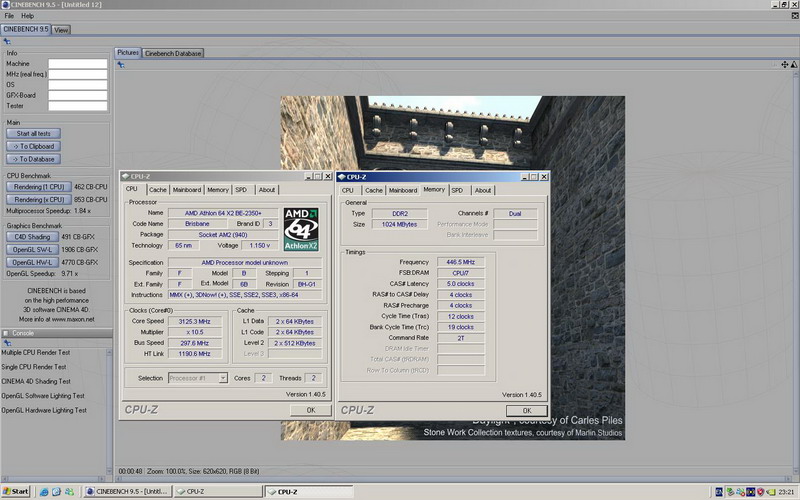Click the second quick launch icon

click(x=56, y=492)
